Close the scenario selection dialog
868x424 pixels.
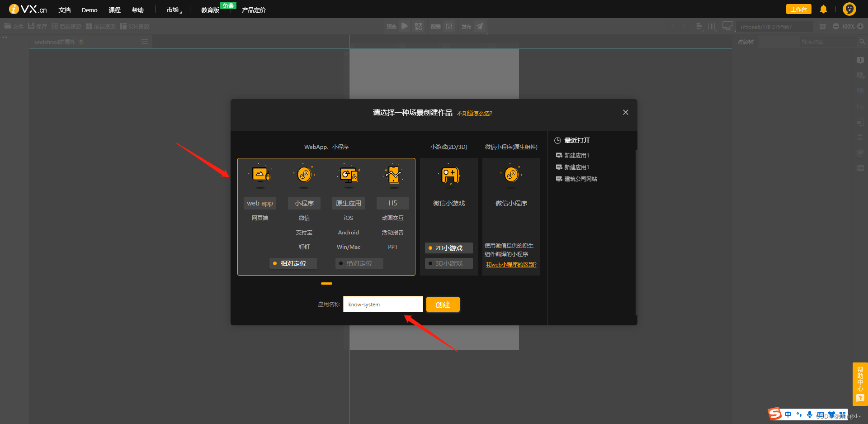click(x=626, y=112)
